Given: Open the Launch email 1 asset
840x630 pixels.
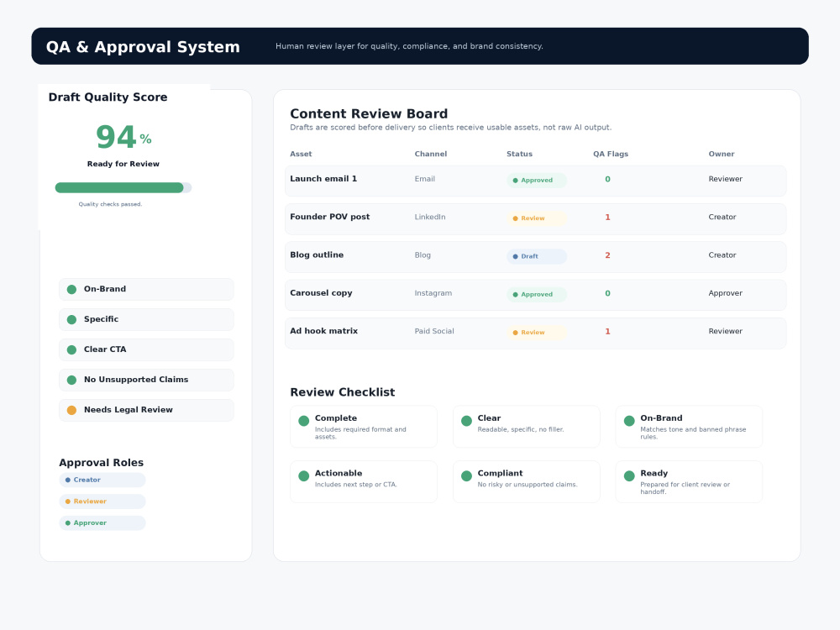Looking at the screenshot, I should click(x=323, y=179).
